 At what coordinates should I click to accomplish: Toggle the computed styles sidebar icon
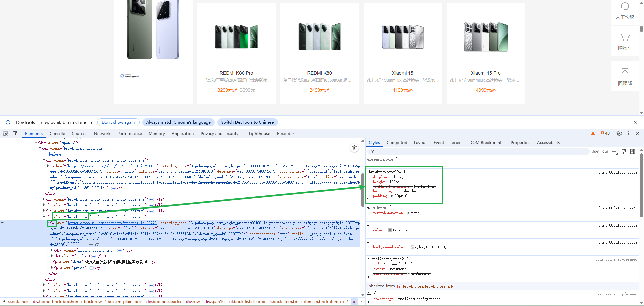point(633,151)
